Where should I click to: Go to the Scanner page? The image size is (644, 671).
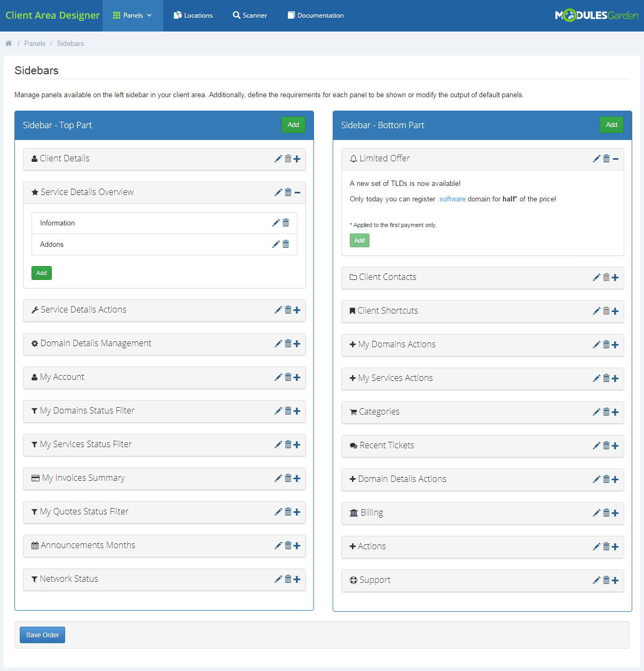click(x=250, y=15)
